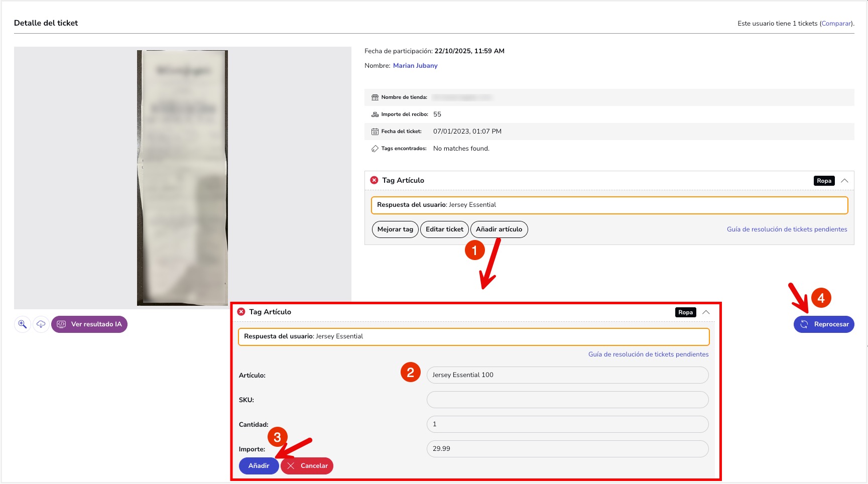868x484 pixels.
Task: Click the blue Añadir button
Action: click(x=259, y=466)
